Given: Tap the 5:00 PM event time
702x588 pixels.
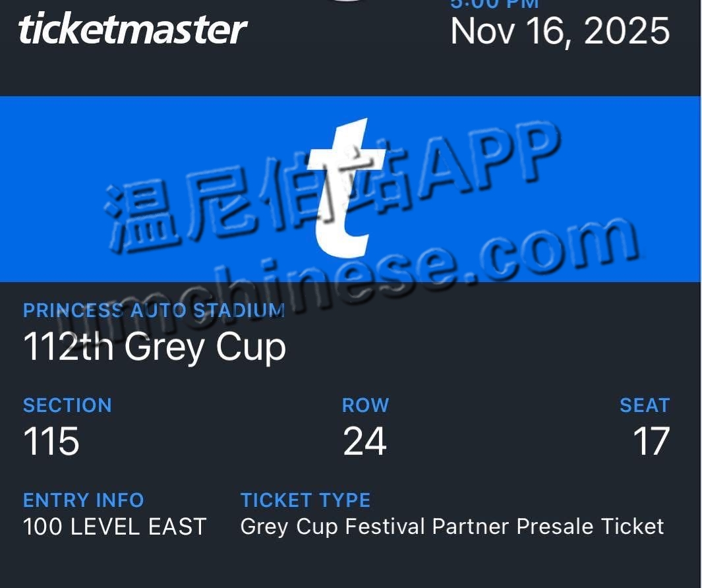Looking at the screenshot, I should pos(494,4).
